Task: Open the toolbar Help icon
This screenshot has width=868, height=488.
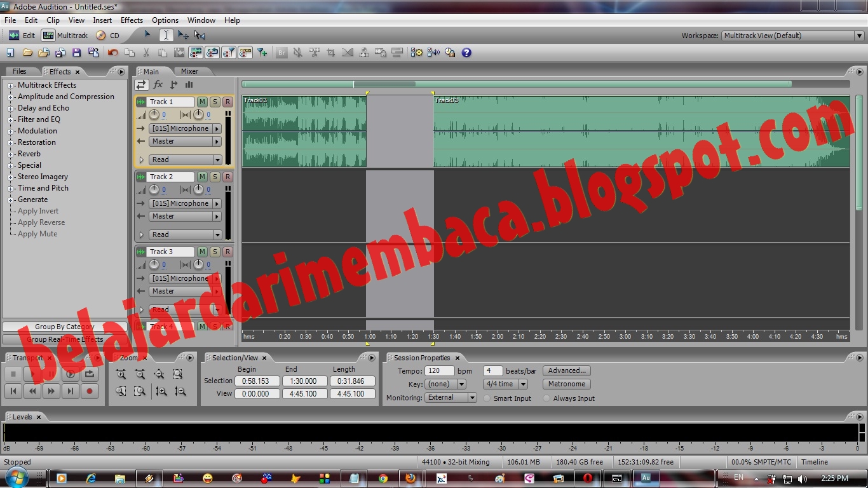Action: pos(466,53)
